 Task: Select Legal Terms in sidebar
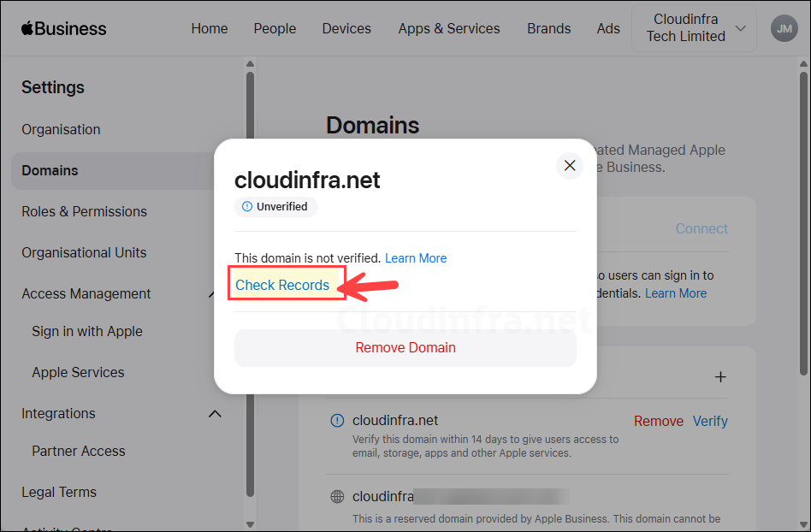(x=59, y=492)
